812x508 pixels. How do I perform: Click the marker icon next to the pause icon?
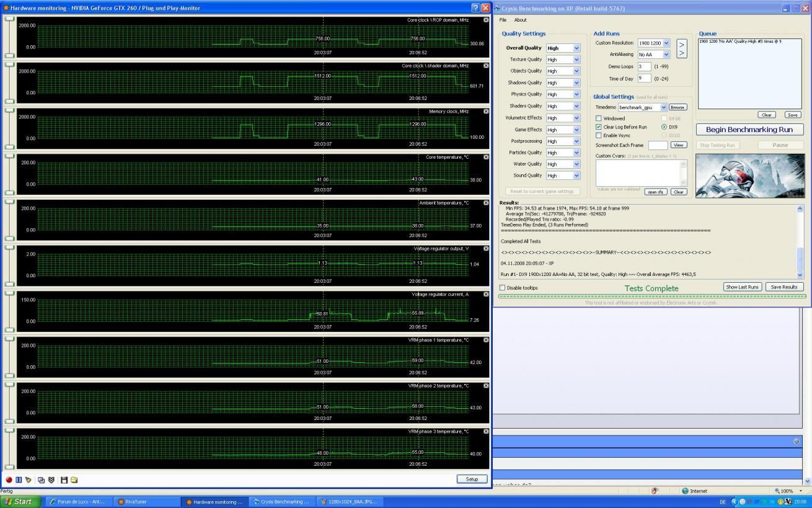click(28, 479)
